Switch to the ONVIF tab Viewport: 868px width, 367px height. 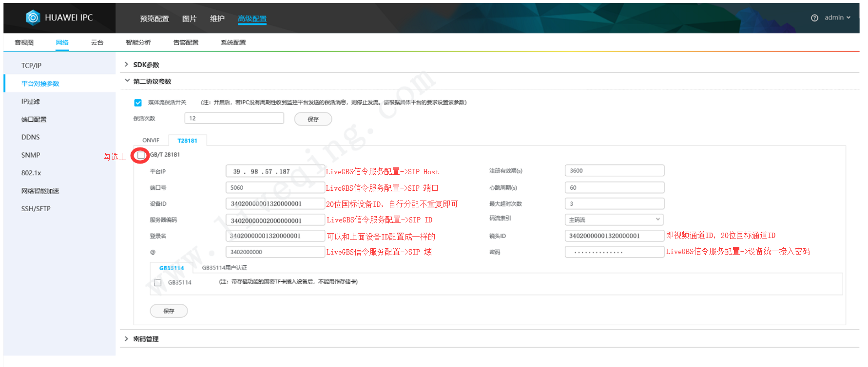click(151, 141)
